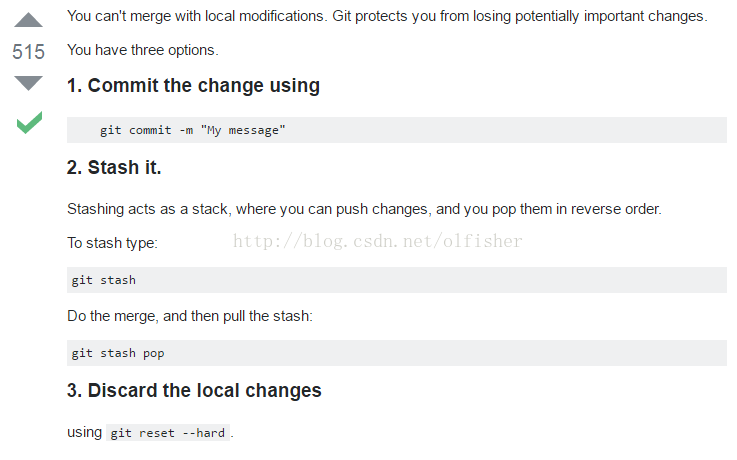Click the "Stashing acts as a stack" paragraph
The width and height of the screenshot is (737, 460).
click(x=364, y=209)
